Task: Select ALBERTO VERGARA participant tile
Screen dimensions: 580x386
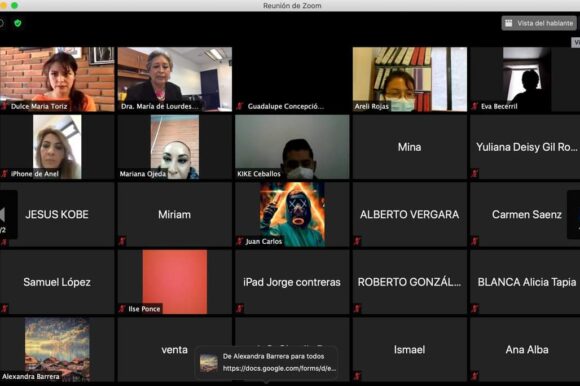Action: point(409,214)
